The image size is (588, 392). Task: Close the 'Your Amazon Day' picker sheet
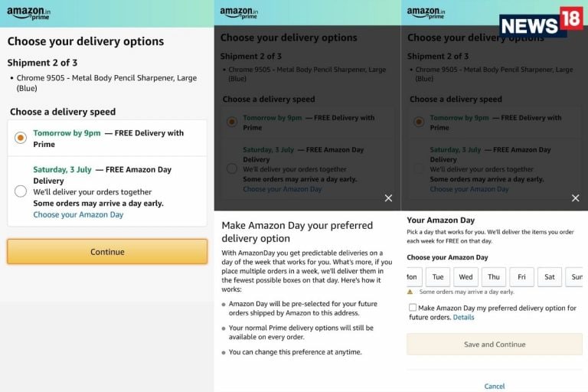pyautogui.click(x=576, y=198)
